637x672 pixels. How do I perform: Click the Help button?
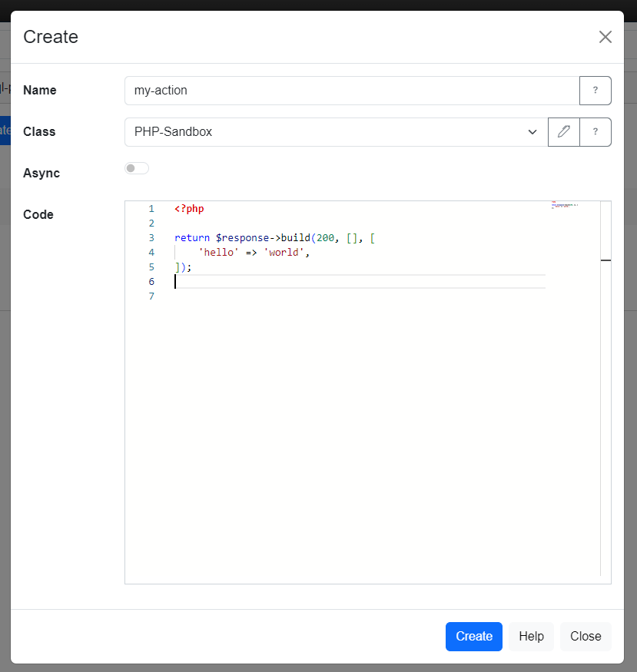(x=531, y=636)
